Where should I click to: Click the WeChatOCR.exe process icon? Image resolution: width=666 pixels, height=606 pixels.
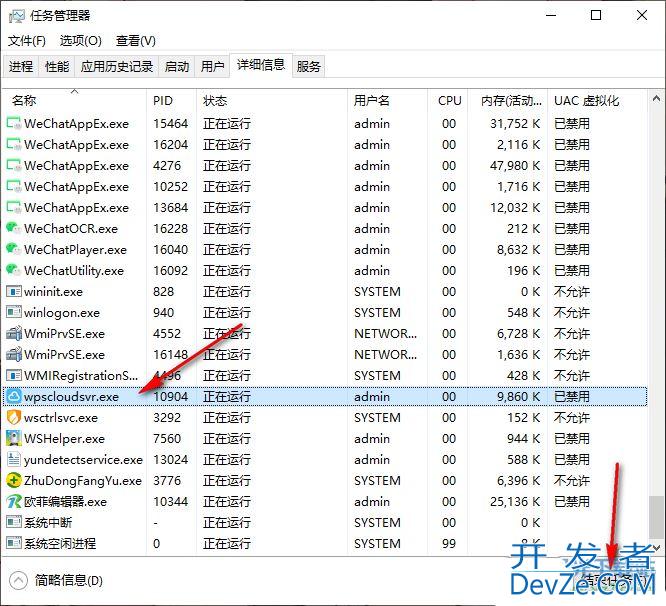14,228
